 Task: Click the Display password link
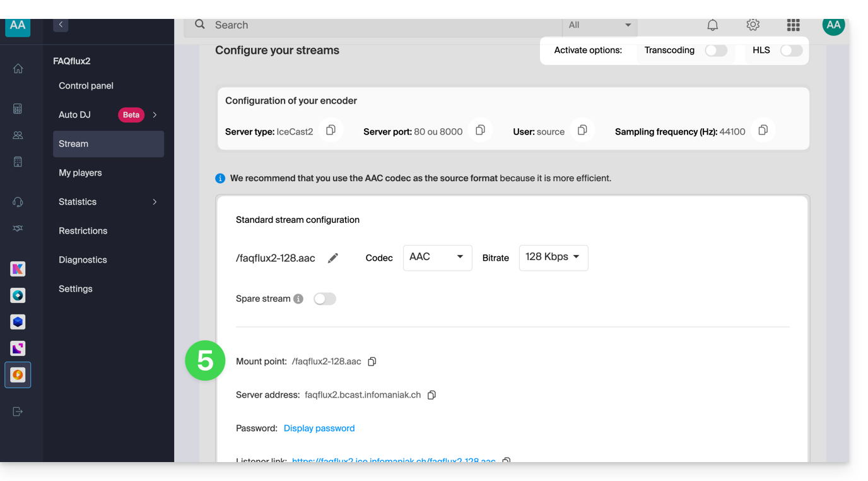coord(319,429)
